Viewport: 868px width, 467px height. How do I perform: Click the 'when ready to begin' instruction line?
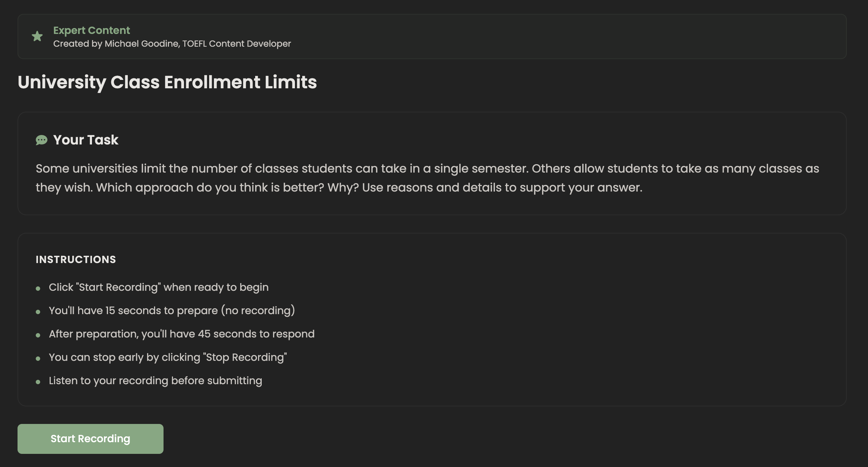159,287
